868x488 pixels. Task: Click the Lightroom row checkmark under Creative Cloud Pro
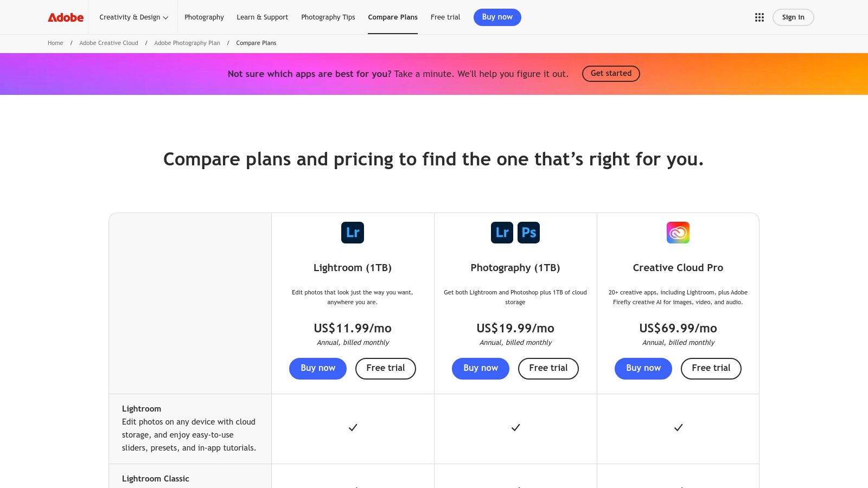click(x=678, y=428)
